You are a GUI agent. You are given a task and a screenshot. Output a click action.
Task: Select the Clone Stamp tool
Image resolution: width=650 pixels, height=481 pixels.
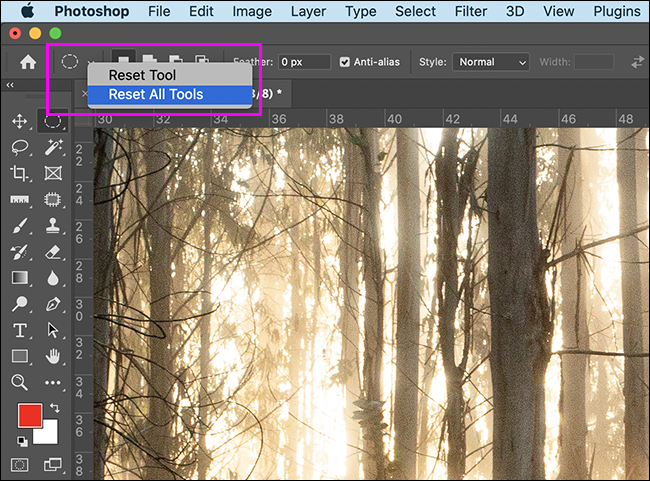53,226
